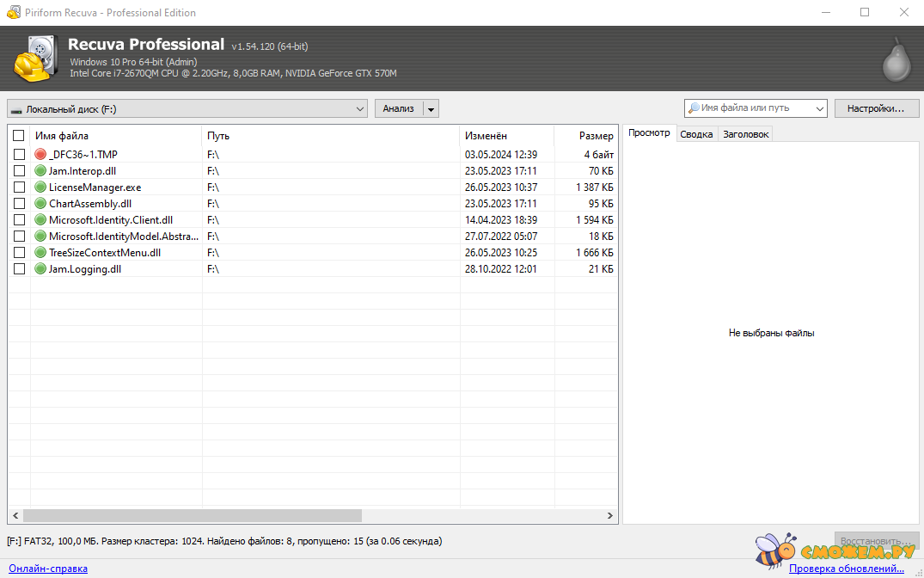Expand the file name or path filter dropdown
Image resolution: width=924 pixels, height=578 pixels.
pyautogui.click(x=819, y=108)
